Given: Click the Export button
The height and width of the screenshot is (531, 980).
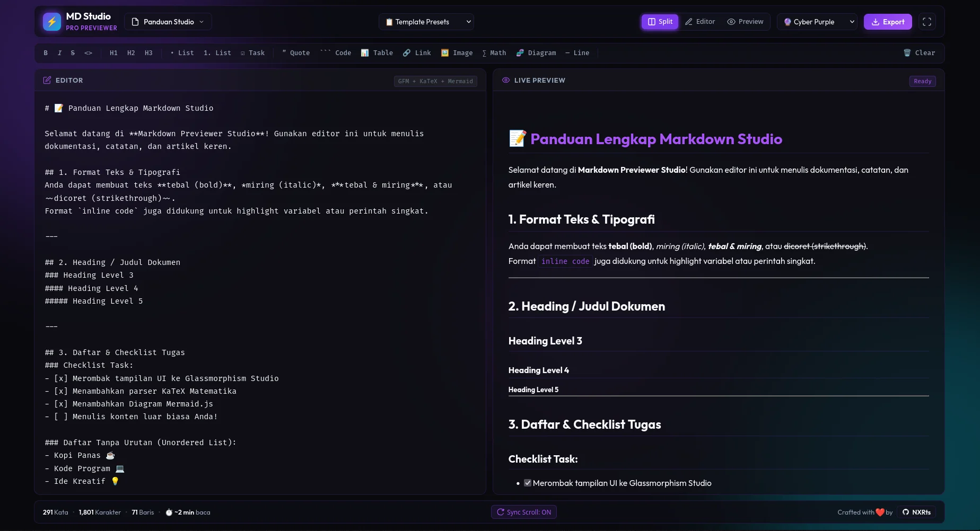Looking at the screenshot, I should pos(888,22).
